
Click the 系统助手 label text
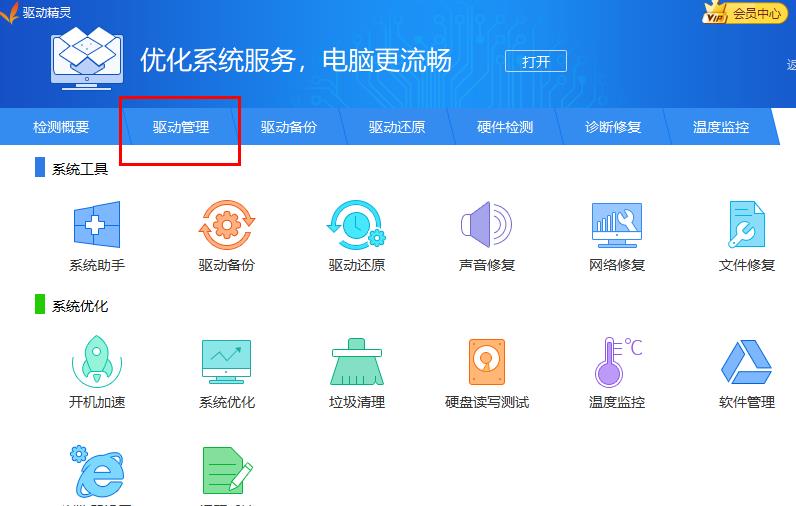click(x=97, y=265)
